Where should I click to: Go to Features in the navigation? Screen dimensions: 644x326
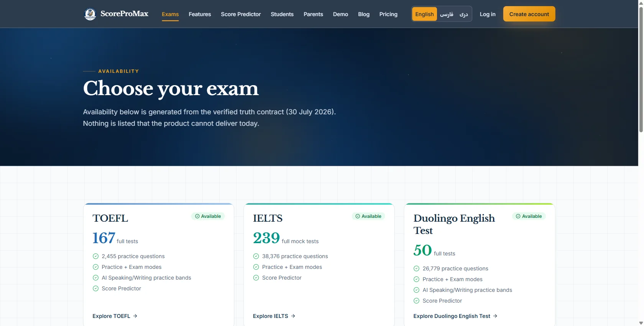(x=200, y=14)
